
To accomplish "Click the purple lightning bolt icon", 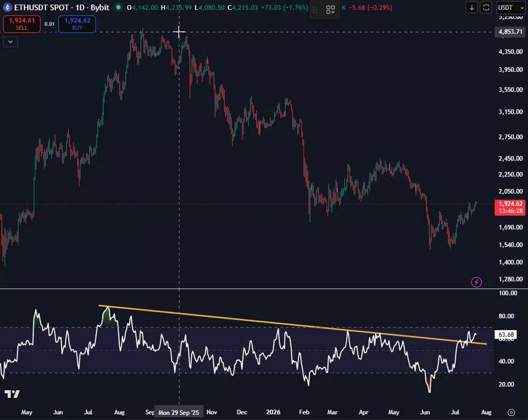I will [476, 282].
